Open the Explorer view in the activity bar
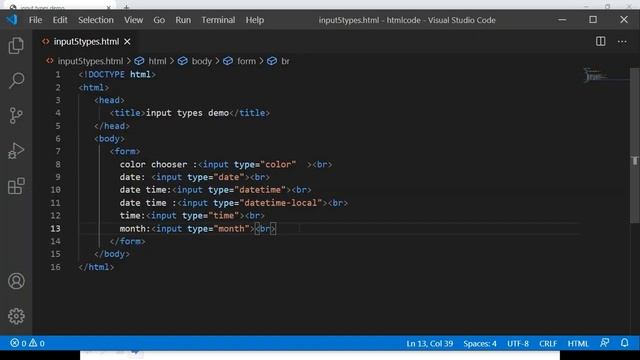Image resolution: width=640 pixels, height=360 pixels. point(16,45)
